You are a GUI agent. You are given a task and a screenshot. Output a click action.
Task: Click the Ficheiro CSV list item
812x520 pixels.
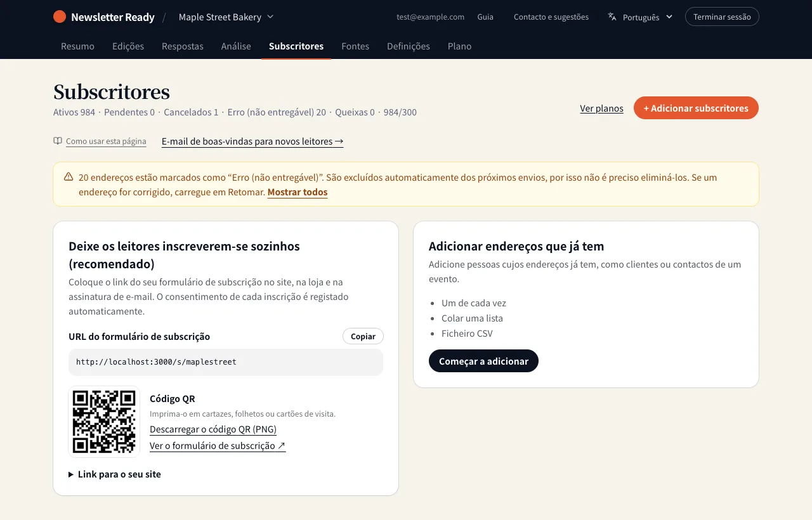(467, 333)
